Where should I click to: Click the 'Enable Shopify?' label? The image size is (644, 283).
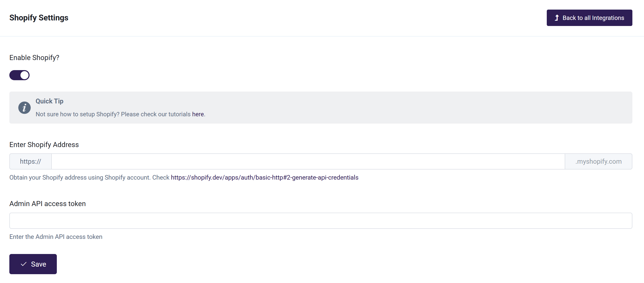click(34, 58)
